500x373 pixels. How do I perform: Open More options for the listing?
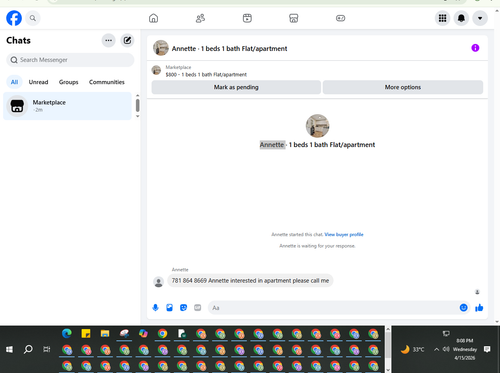click(403, 87)
